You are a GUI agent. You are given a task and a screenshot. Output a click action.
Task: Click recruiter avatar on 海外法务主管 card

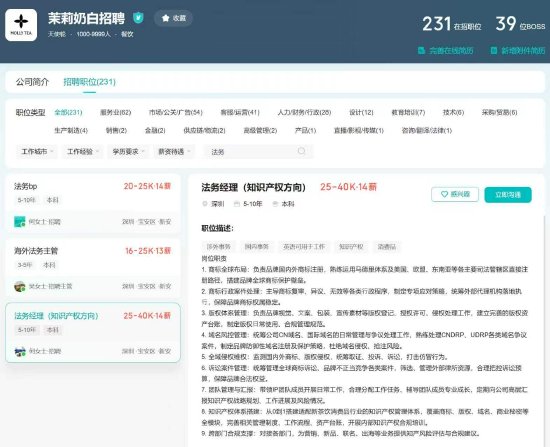pyautogui.click(x=20, y=286)
